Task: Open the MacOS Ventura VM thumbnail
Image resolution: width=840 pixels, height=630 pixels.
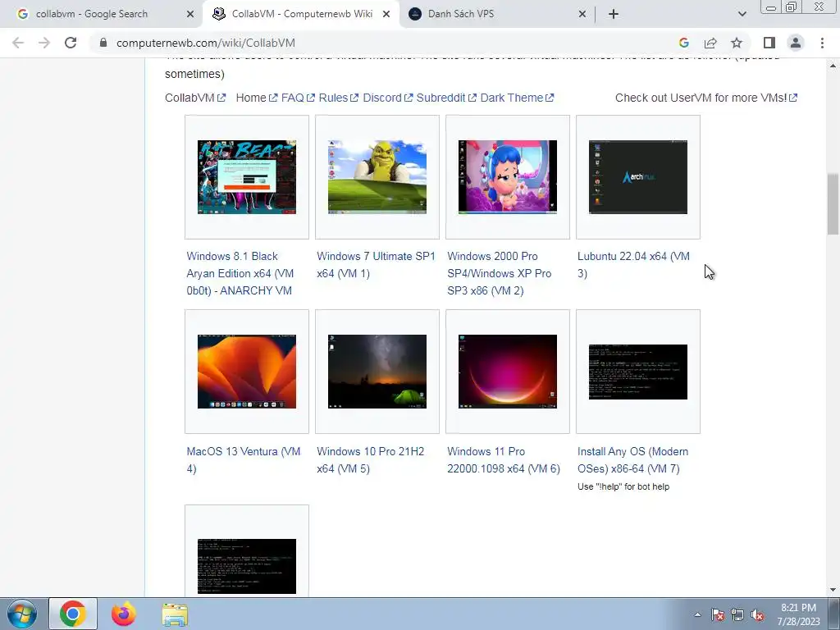Action: pos(246,372)
